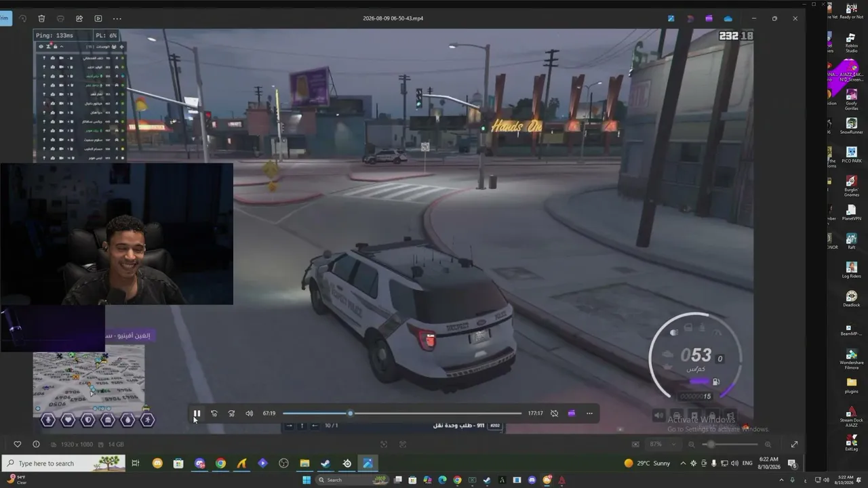
Task: Open the See more toolbar menu
Action: (117, 18)
